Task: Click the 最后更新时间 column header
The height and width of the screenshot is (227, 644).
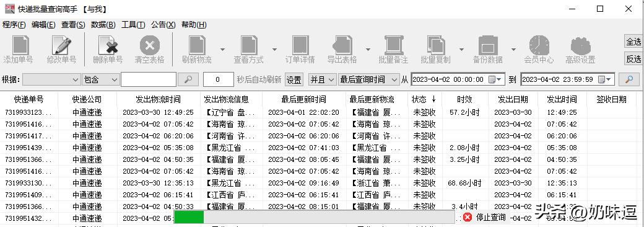Action: pos(304,99)
